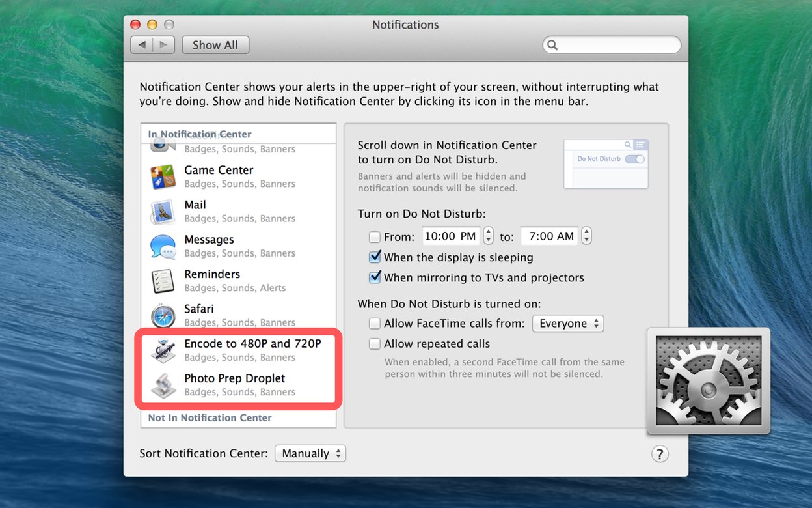This screenshot has width=812, height=508.
Task: Enable the Do Not Disturb From schedule checkbox
Action: 375,236
